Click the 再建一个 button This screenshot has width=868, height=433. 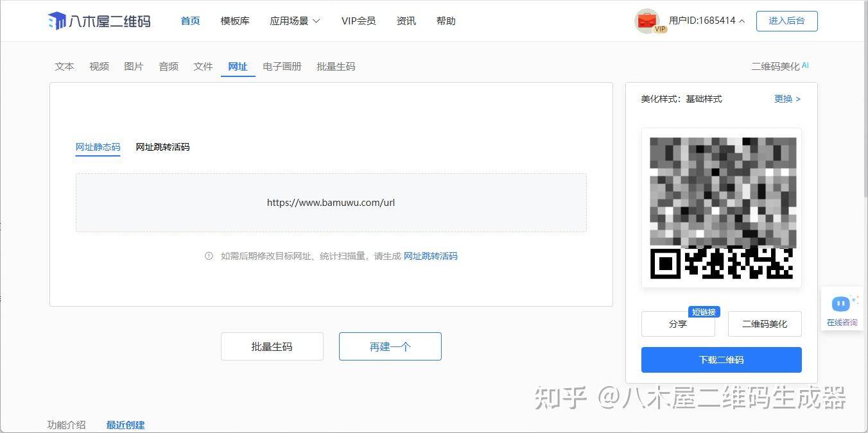(390, 346)
